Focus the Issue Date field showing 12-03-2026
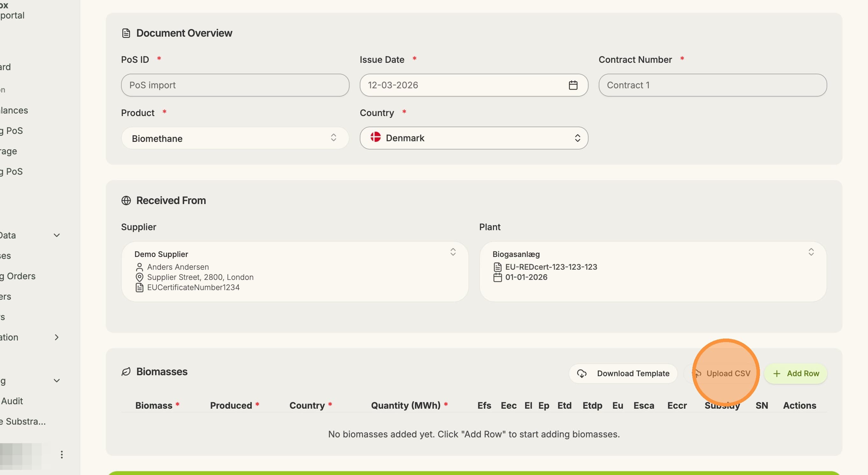Screen dimensions: 868x475 tap(474, 85)
